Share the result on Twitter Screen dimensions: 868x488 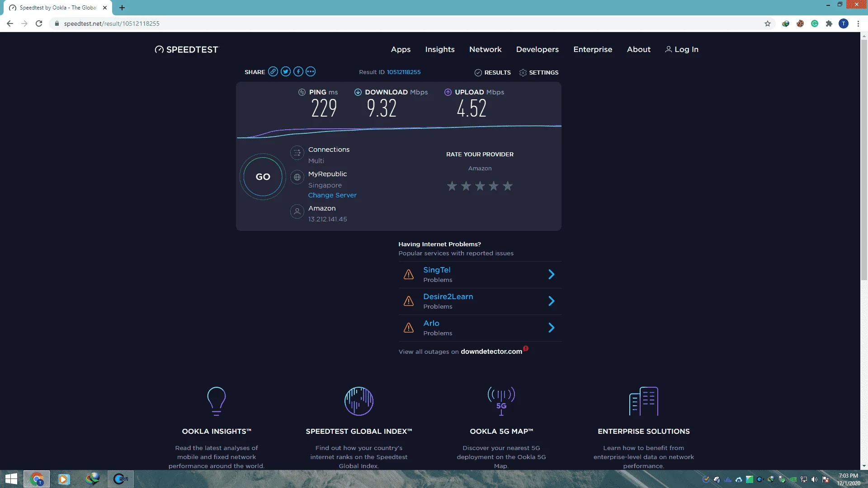pos(286,72)
